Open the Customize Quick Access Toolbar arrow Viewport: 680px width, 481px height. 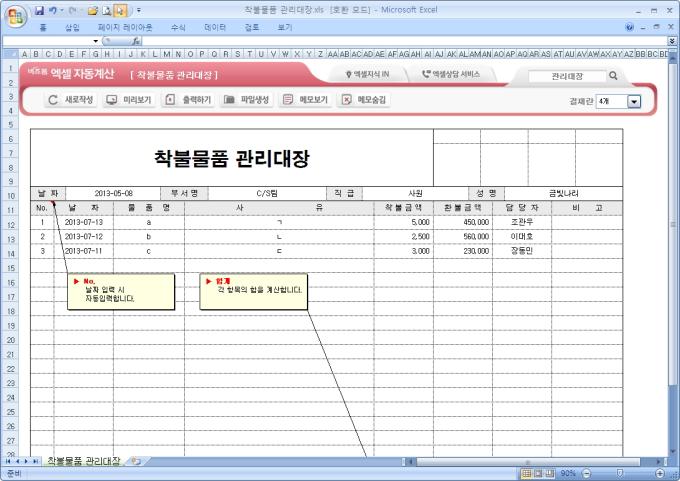pyautogui.click(x=138, y=10)
